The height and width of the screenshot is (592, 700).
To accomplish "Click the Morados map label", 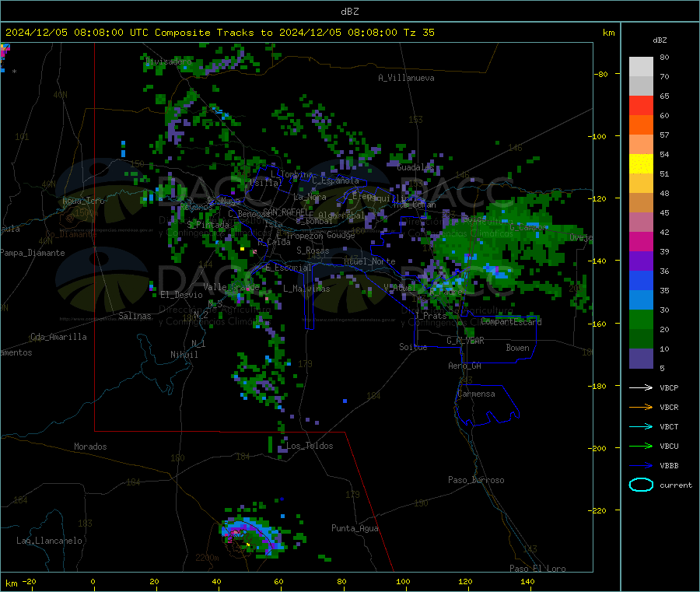I will 90,447.
